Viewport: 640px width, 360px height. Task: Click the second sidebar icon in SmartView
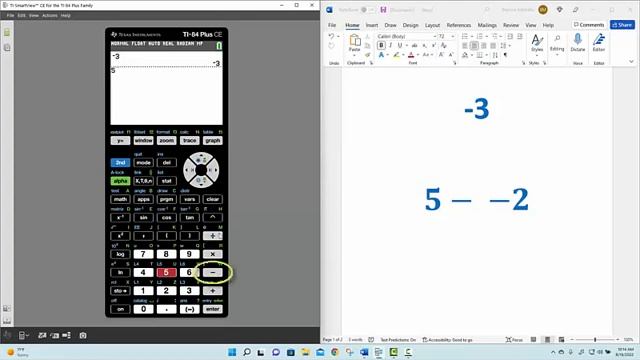[7, 48]
